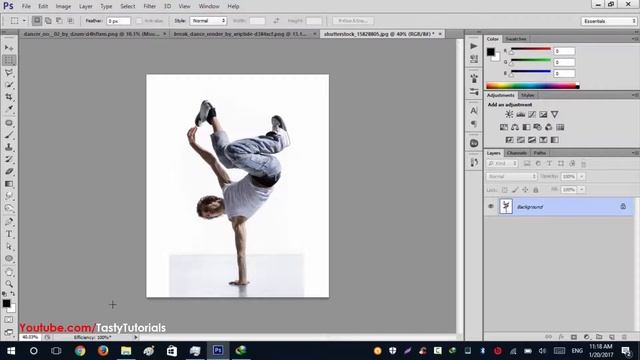Open the Essentials workspace dropdown
640x360 pixels.
pyautogui.click(x=609, y=21)
